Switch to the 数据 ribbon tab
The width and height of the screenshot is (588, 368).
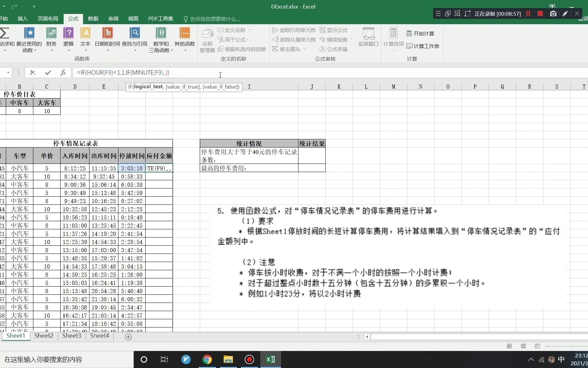(93, 19)
